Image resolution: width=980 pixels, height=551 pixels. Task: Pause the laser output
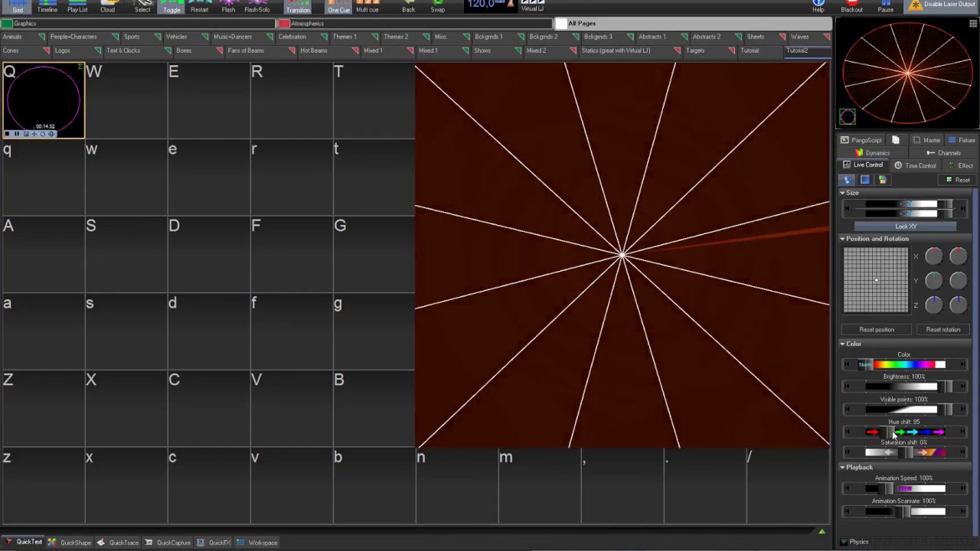coord(885,7)
